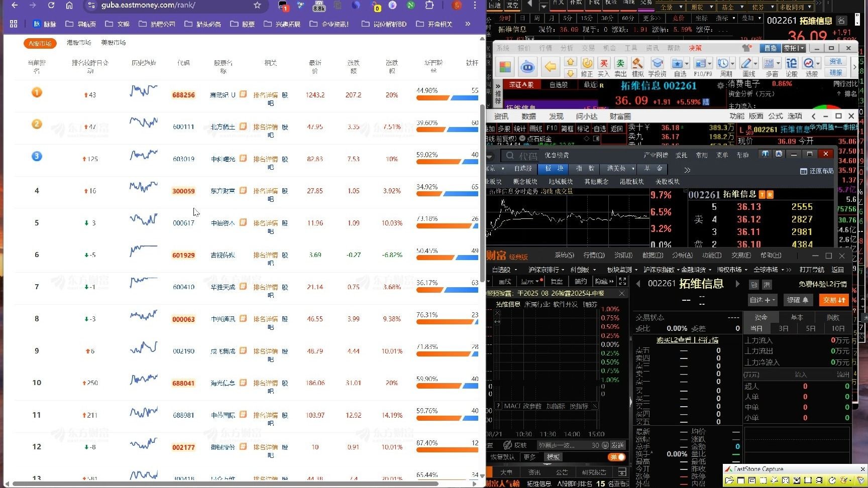The width and height of the screenshot is (868, 488).
Task: Click the 000063 row bull-bear sentiment bar
Action: tap(447, 322)
